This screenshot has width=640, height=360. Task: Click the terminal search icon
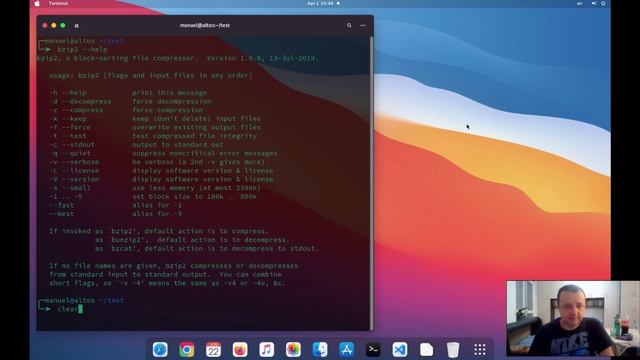pos(349,25)
